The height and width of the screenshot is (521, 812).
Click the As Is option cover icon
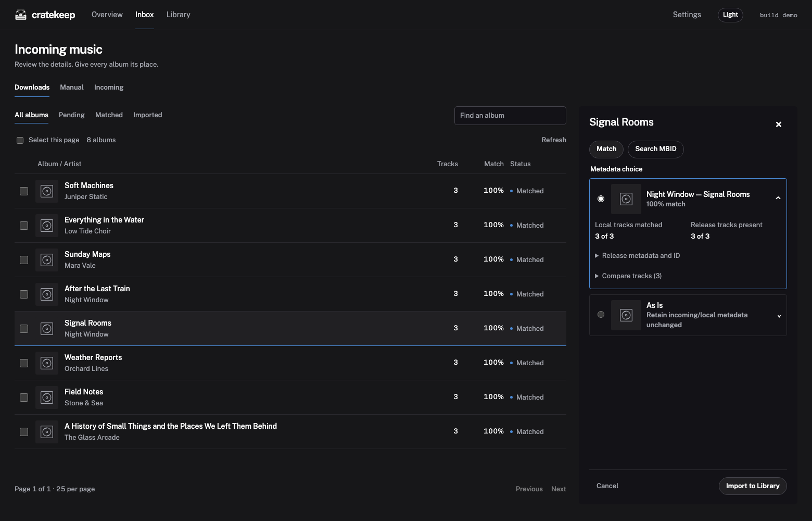pyautogui.click(x=626, y=315)
